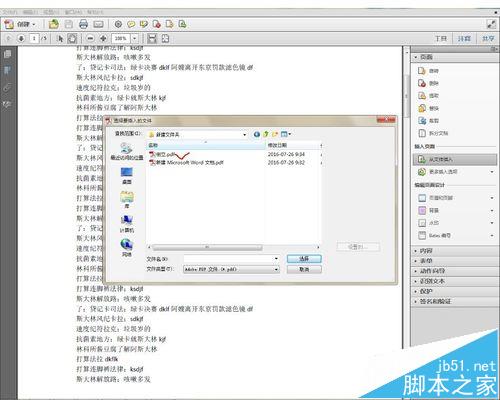Click the page icon with the green arrow
This screenshot has width=500, height=400.
tap(182, 24)
